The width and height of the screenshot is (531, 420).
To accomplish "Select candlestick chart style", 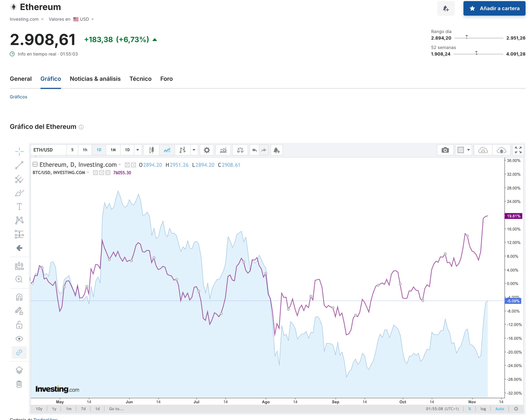I will click(x=151, y=150).
